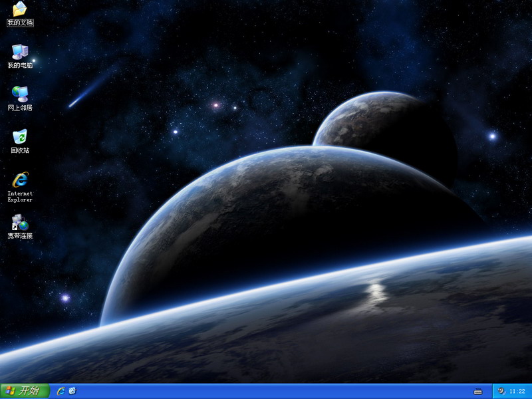Launch Internet Explorer from quick launch bar
Image resolution: width=532 pixels, height=399 pixels.
(61, 391)
